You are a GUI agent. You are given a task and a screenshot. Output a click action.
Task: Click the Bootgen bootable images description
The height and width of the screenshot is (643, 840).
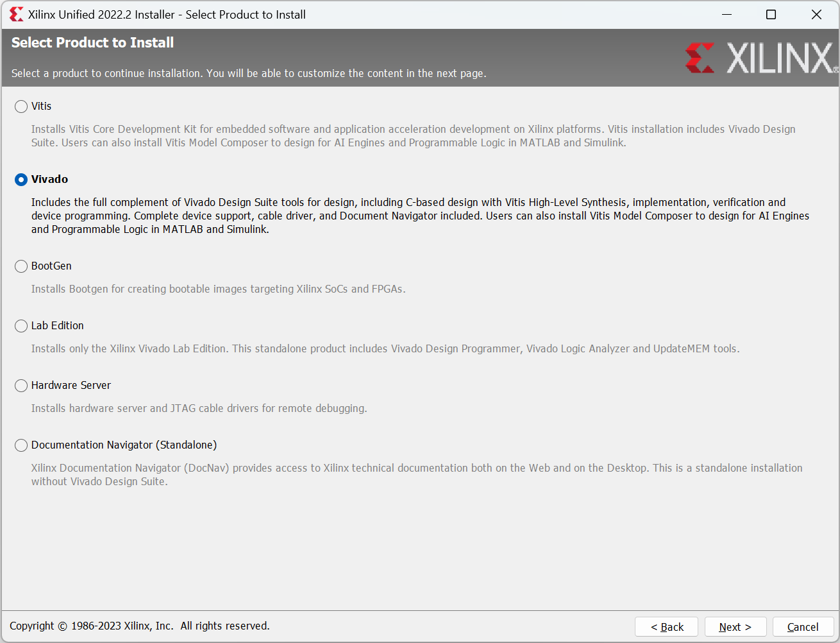coord(218,289)
